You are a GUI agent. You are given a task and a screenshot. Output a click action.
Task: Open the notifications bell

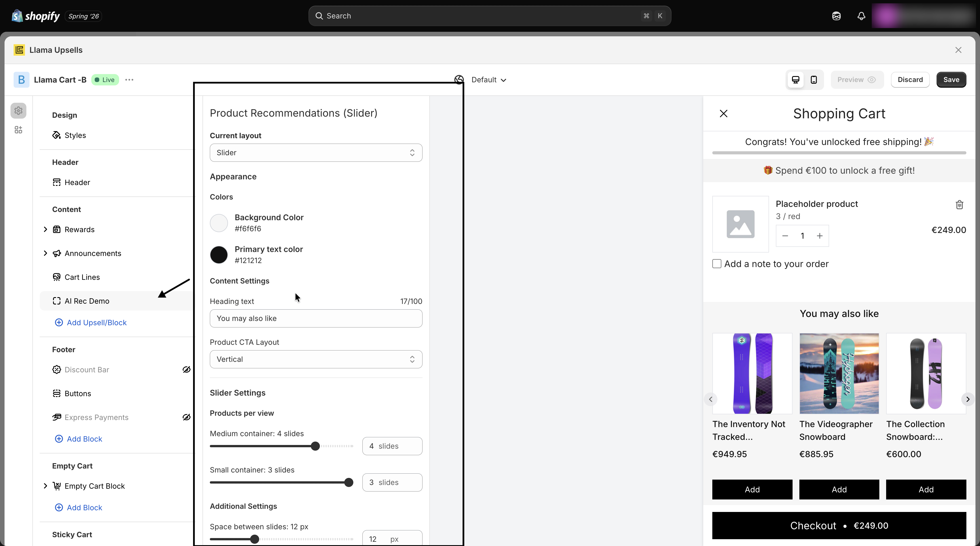861,16
